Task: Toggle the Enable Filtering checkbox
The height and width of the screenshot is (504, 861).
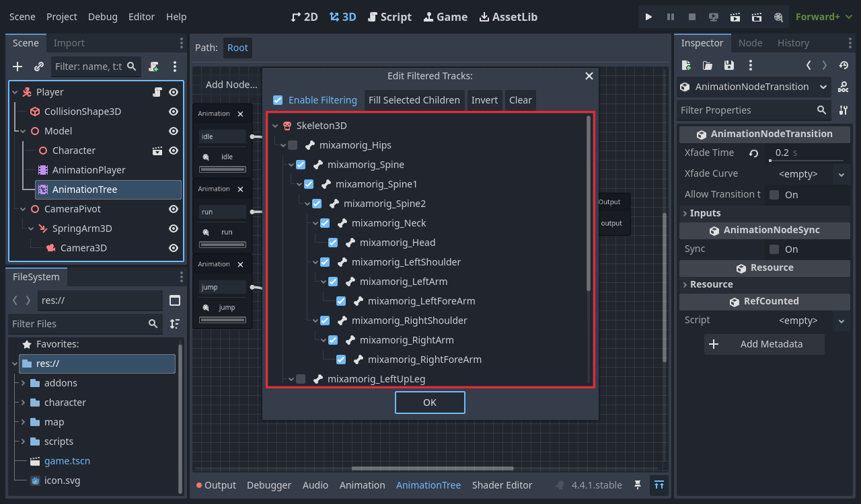Action: [278, 100]
